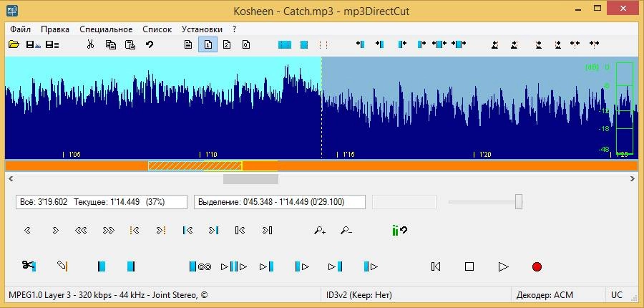Click the gray horizontal scrollbar thumb
Viewport: 644px width, 308px height.
[x=250, y=179]
